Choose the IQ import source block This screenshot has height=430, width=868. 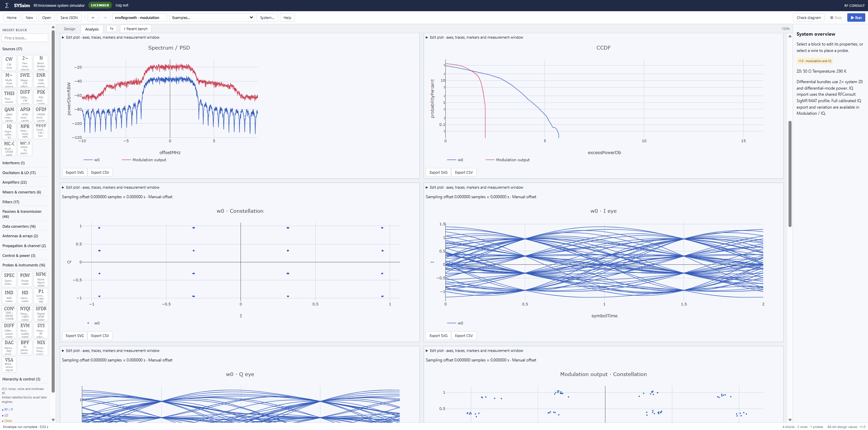point(9,131)
